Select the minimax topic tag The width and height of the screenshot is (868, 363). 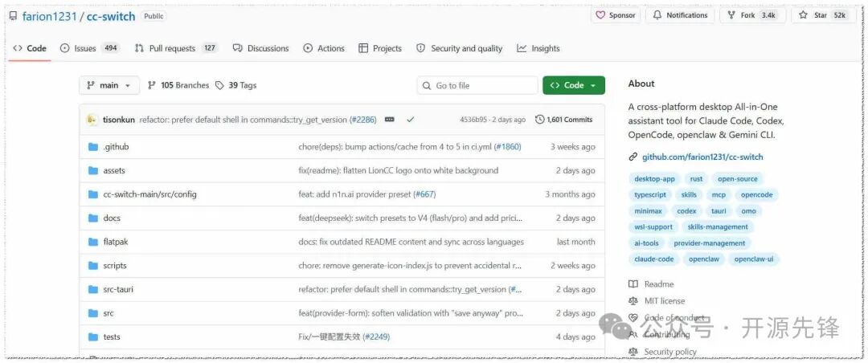pyautogui.click(x=649, y=211)
